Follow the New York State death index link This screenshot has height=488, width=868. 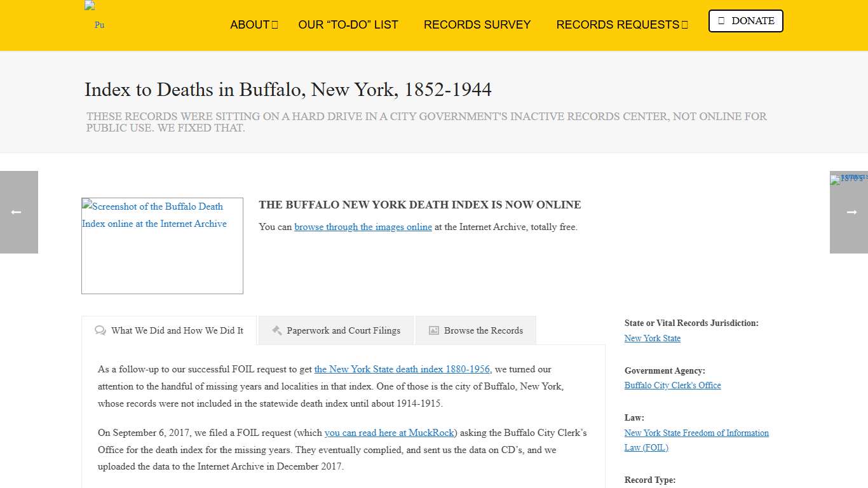pyautogui.click(x=402, y=369)
